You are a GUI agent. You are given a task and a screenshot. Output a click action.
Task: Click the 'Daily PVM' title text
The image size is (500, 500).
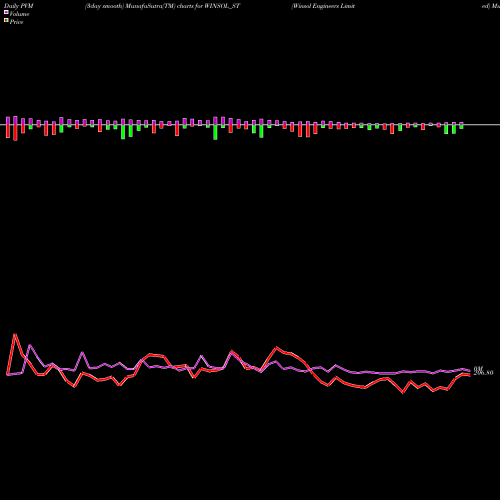(19, 6)
